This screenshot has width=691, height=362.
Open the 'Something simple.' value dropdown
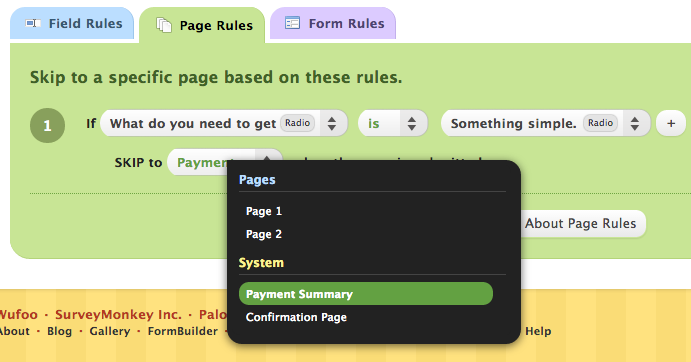[546, 123]
